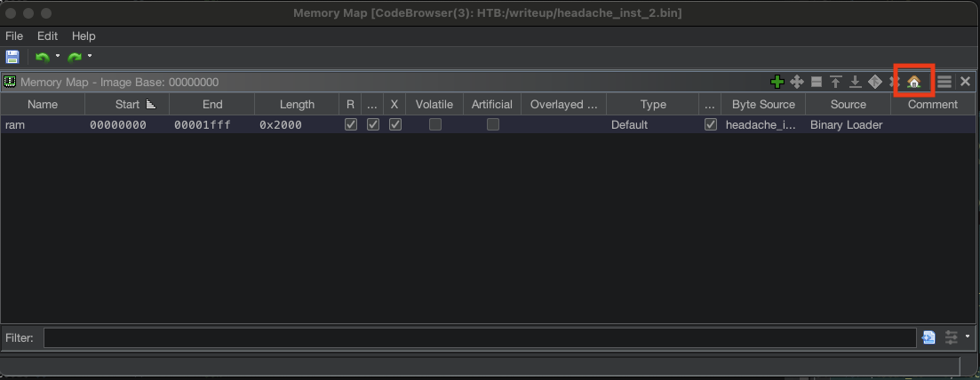
Task: Sort by the Start column header
Action: click(128, 105)
